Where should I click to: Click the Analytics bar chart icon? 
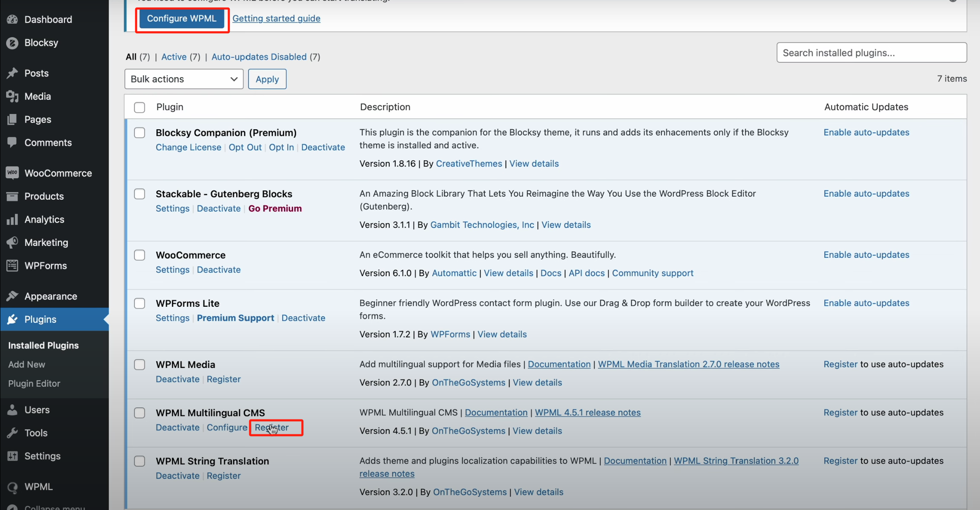[12, 219]
